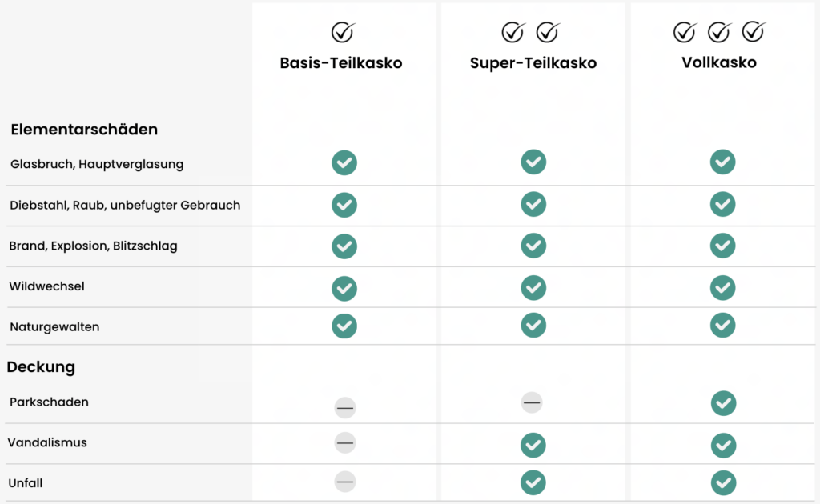Screen dimensions: 820x504
Task: Select the Vandalismus checkmark in Super-Teilkasko column
Action: 533,445
